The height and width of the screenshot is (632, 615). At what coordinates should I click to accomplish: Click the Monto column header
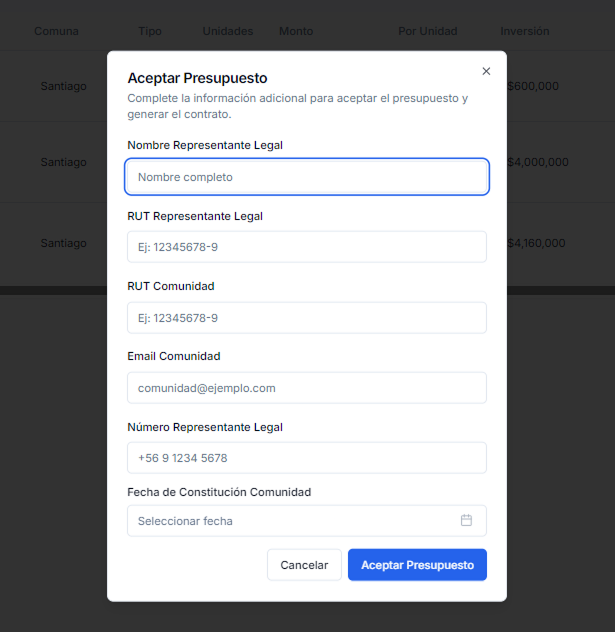pos(296,31)
